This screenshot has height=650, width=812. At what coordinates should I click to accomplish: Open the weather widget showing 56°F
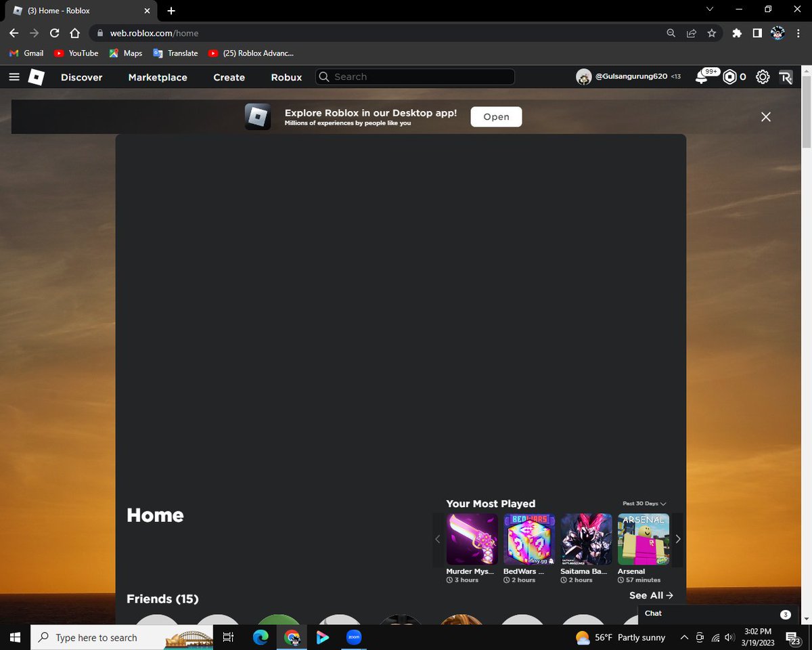coord(621,637)
